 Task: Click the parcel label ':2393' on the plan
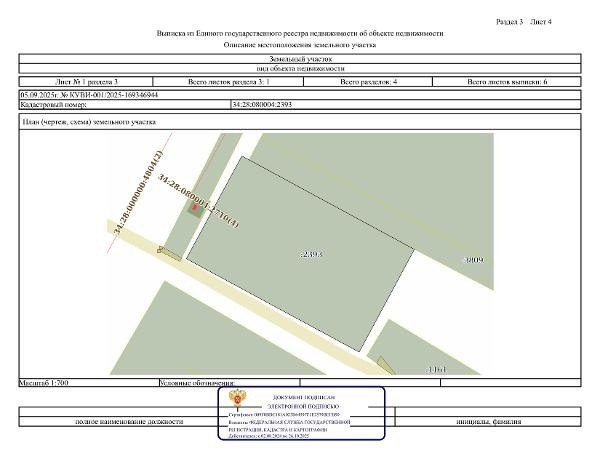click(312, 254)
